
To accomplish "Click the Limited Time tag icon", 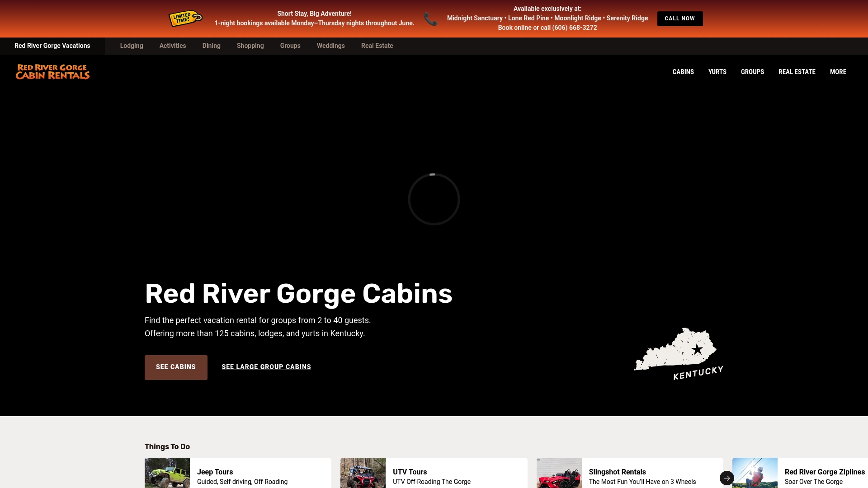I will (185, 19).
